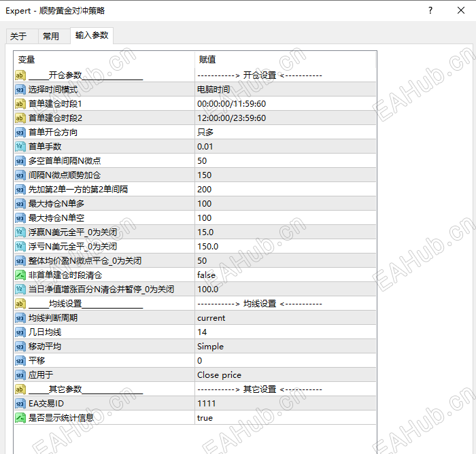
Task: Click the boolean icon beside 是否显示统计信息
Action: click(20, 417)
